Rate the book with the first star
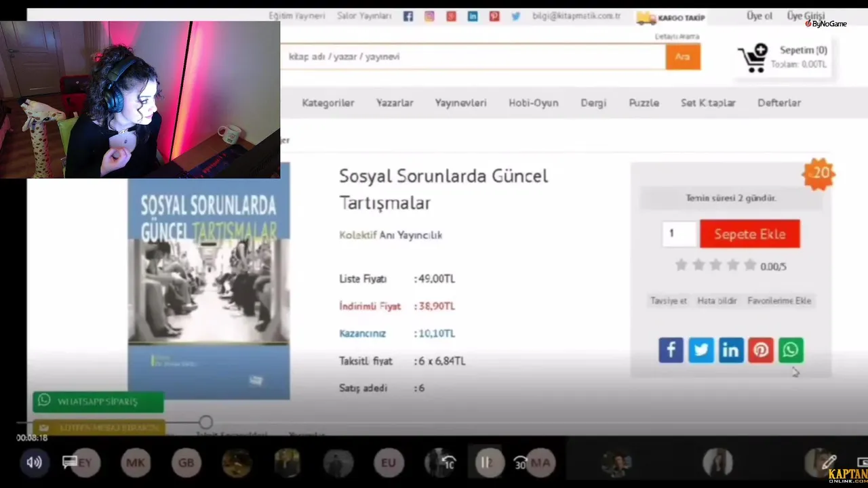868x488 pixels. point(681,265)
